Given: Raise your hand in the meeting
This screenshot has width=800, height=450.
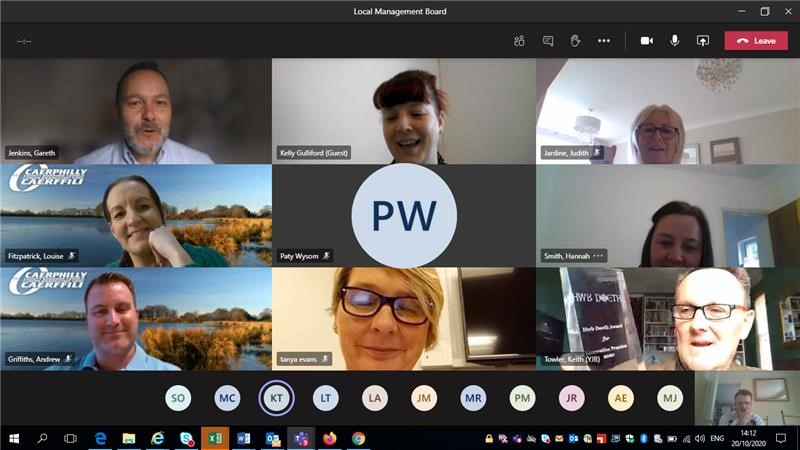Looking at the screenshot, I should pyautogui.click(x=575, y=41).
